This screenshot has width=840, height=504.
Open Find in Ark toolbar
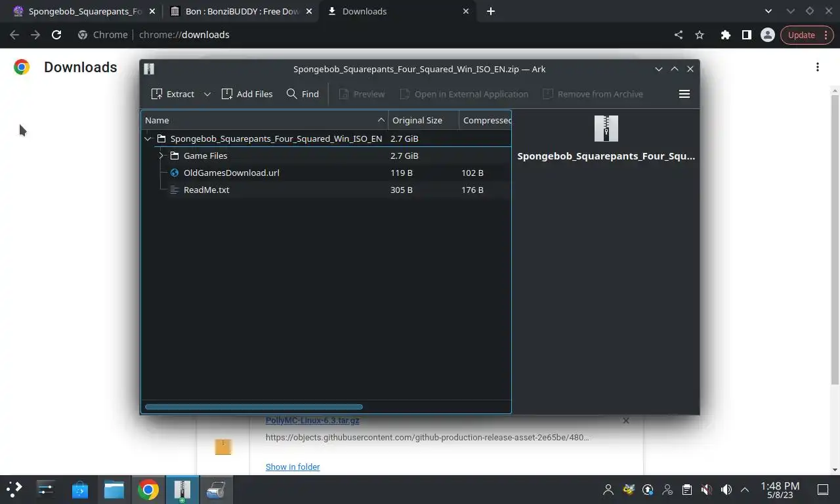[x=303, y=94]
